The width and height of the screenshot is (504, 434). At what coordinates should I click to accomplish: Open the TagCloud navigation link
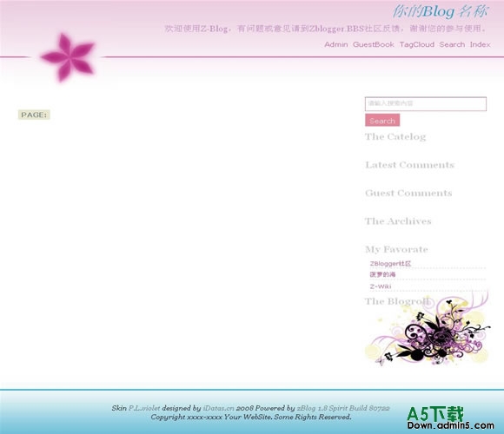coord(417,44)
